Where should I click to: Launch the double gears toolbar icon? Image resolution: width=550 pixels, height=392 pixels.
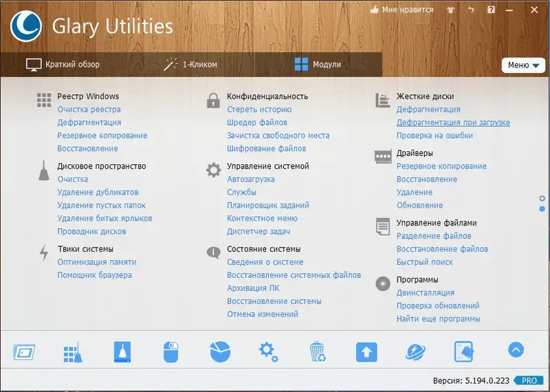[x=269, y=352]
